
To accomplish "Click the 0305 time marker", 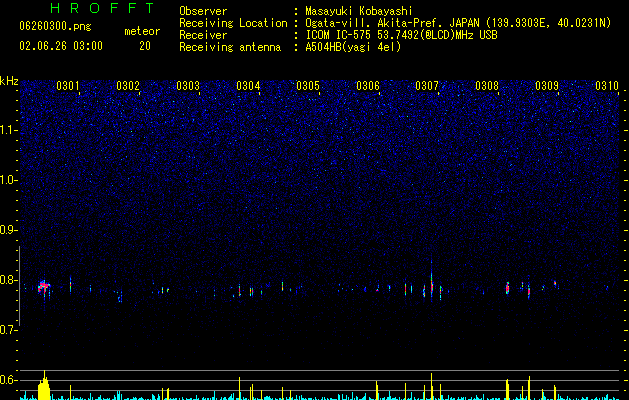I will (x=308, y=86).
